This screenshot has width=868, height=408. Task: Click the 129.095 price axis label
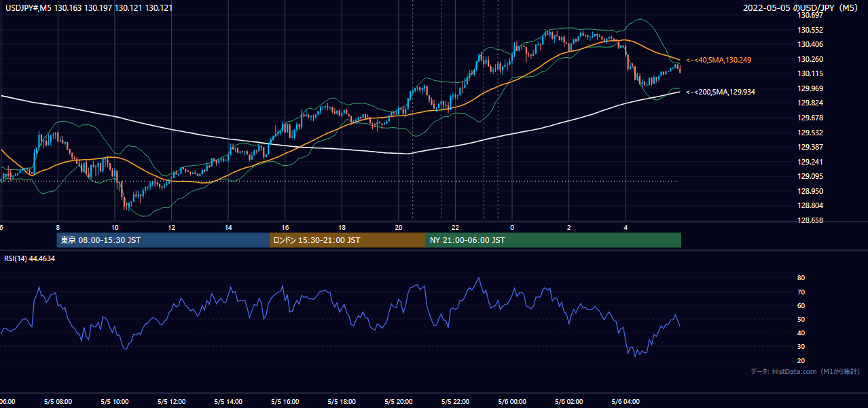tap(810, 176)
